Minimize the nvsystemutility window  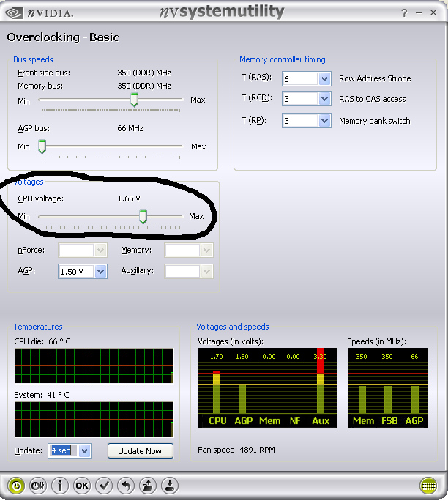pyautogui.click(x=419, y=12)
